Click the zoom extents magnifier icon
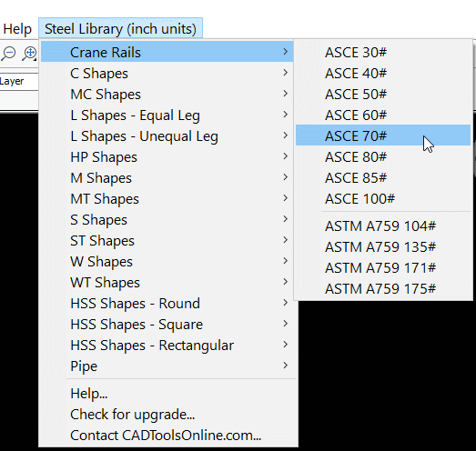 29,54
